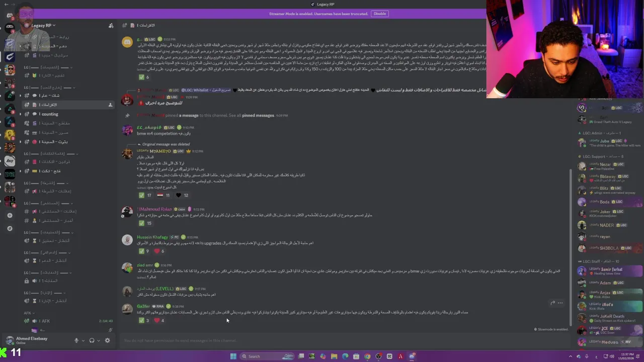Open the Discord icon on the taskbar
Image resolution: width=644 pixels, height=362 pixels.
pos(412,356)
